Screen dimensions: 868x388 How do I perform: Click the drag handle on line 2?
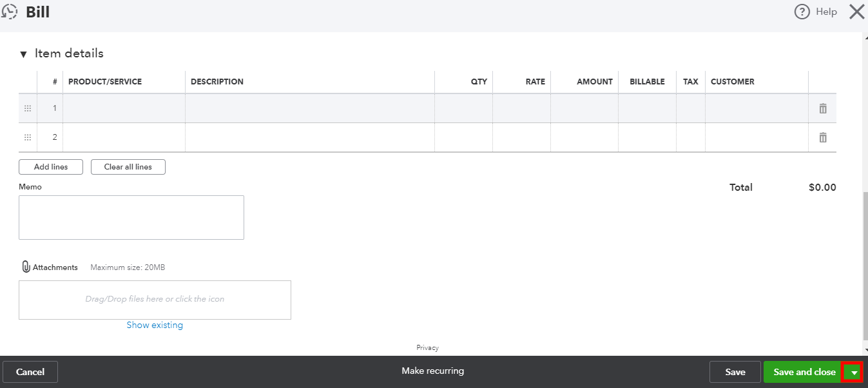click(27, 137)
